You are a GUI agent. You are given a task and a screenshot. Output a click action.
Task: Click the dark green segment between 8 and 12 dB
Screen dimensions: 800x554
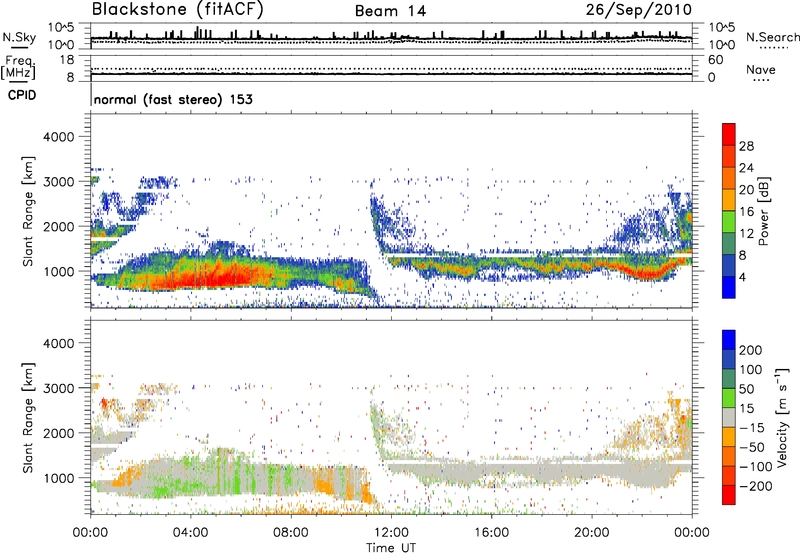pyautogui.click(x=729, y=243)
